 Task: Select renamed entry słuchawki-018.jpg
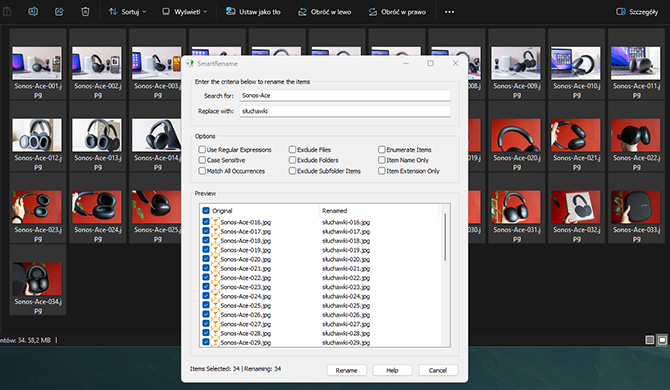(346, 240)
